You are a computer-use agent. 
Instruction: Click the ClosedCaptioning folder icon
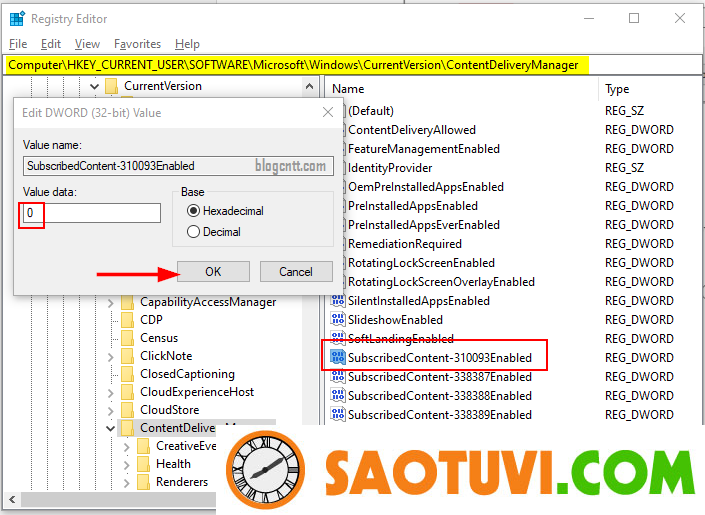[128, 374]
